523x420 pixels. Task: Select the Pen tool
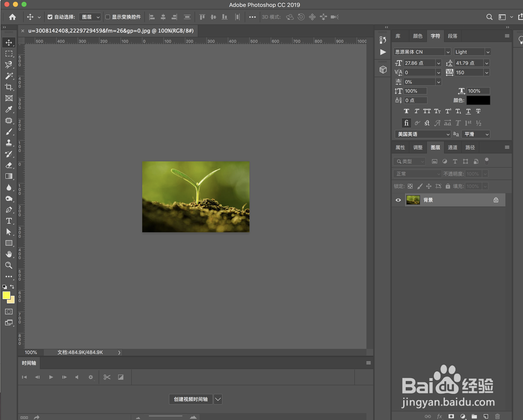[9, 210]
